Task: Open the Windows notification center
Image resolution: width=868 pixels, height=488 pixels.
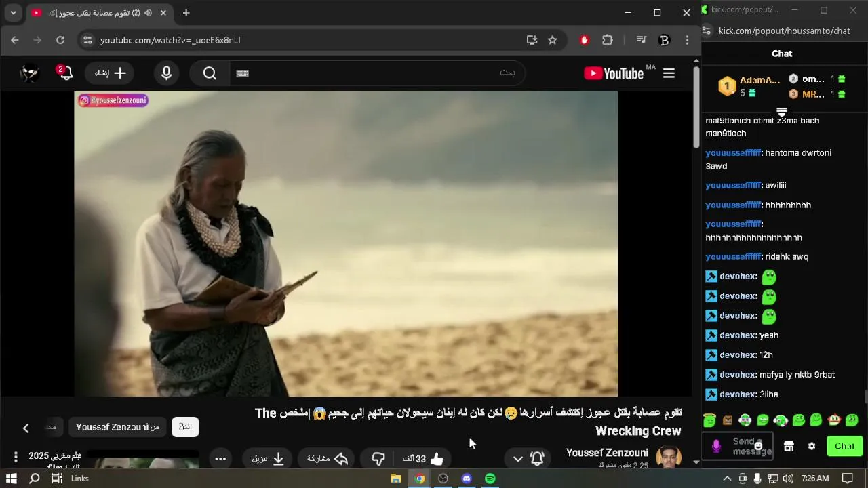Action: click(x=847, y=479)
